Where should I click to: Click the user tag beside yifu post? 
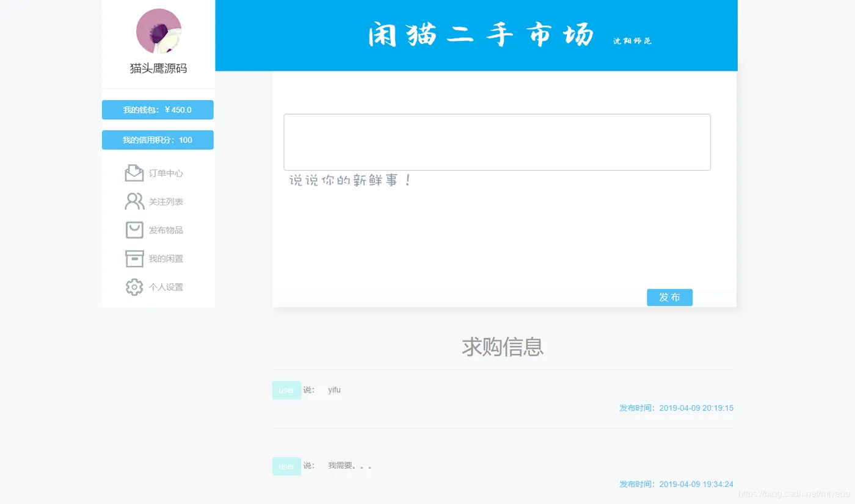coord(286,391)
